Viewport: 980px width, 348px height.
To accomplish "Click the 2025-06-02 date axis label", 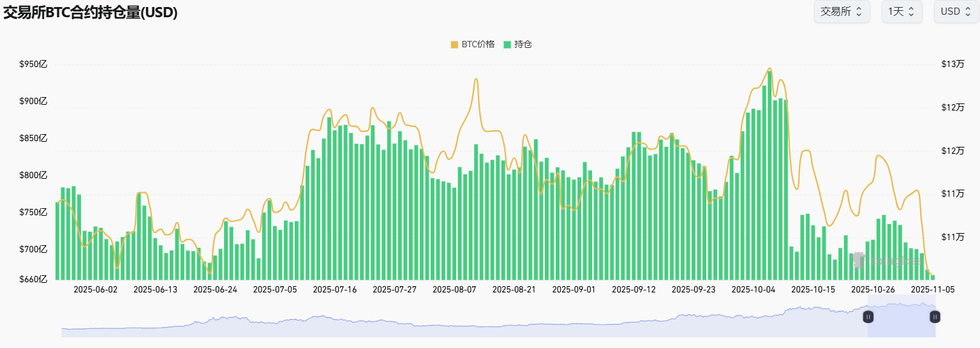I will (96, 289).
